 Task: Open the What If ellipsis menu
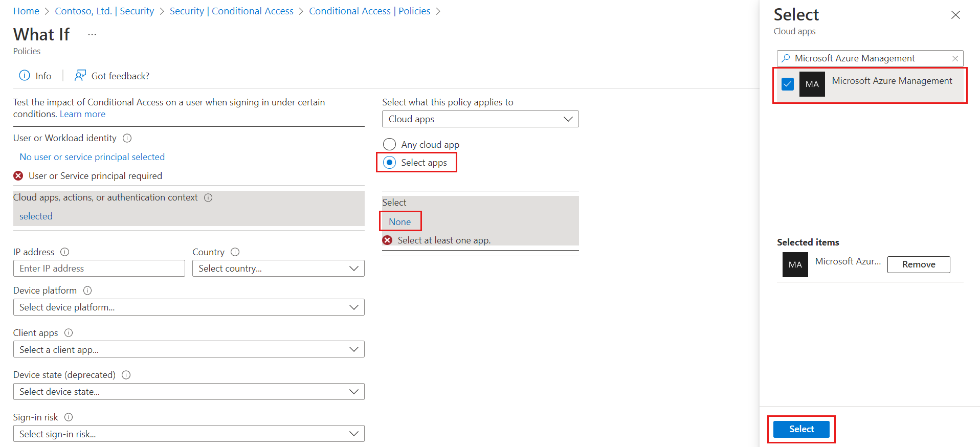92,34
